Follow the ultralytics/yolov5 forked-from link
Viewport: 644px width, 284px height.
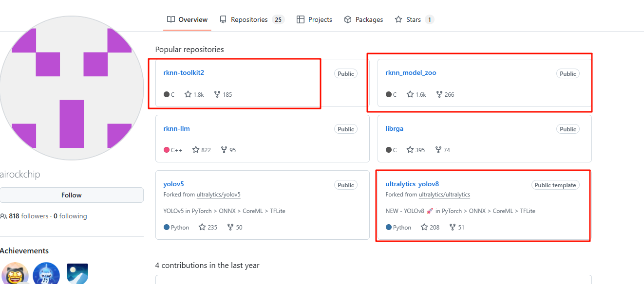click(x=219, y=195)
